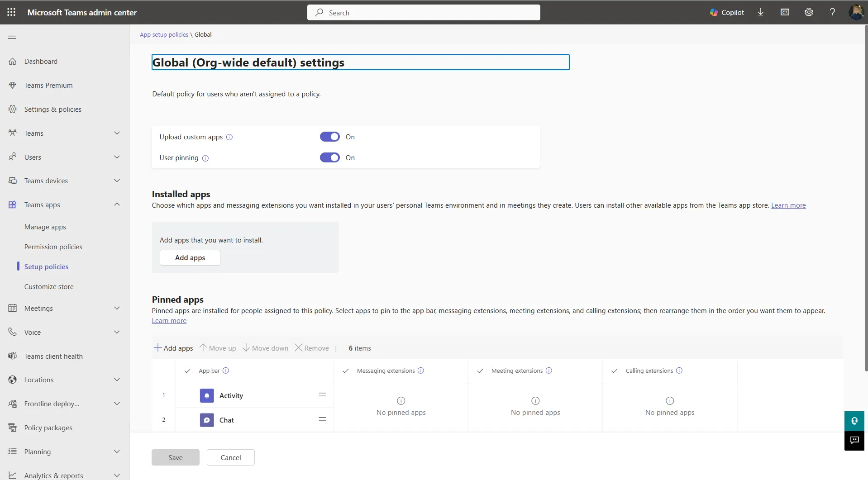Collapse the Teams apps section
The height and width of the screenshot is (480, 868).
pyautogui.click(x=117, y=204)
